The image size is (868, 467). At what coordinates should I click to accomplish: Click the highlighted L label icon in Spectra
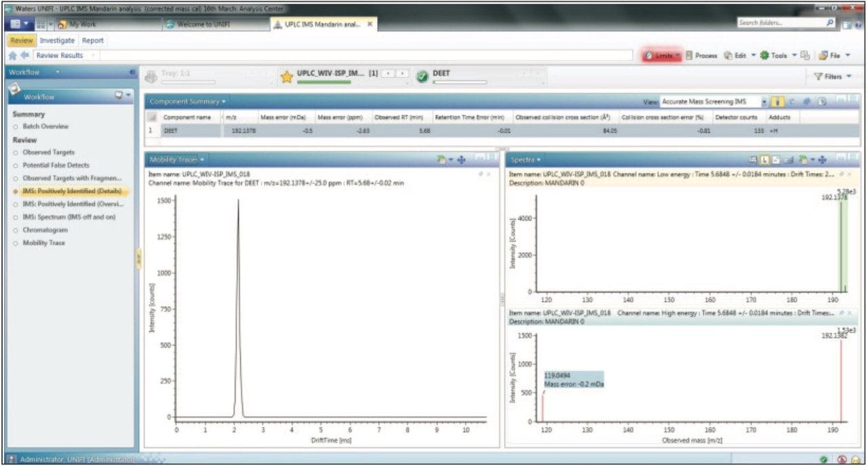764,159
